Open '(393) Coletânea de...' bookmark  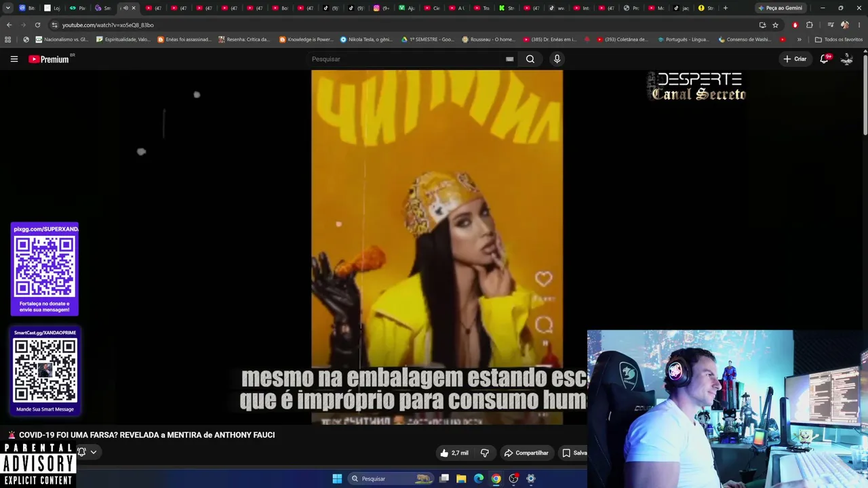(623, 39)
